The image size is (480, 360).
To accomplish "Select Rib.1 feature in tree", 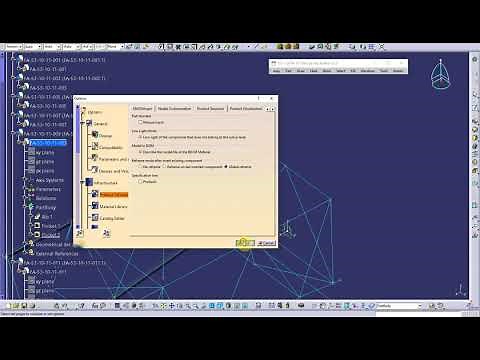I will pos(47,217).
